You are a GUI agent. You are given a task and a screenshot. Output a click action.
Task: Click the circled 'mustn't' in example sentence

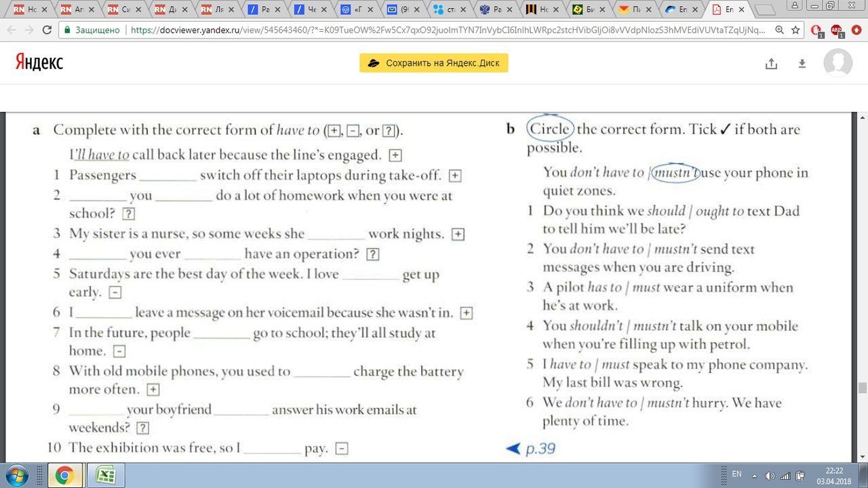675,172
